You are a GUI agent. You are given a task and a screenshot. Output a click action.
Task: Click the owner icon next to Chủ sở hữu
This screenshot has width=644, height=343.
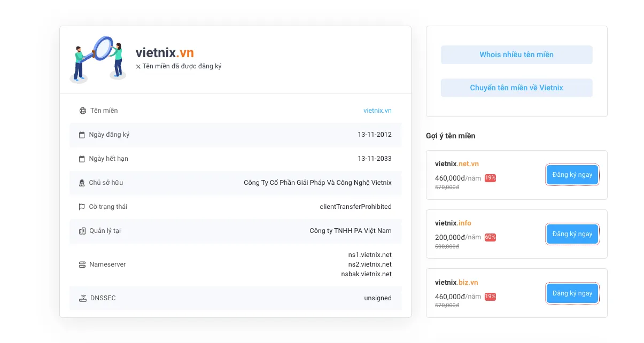[x=82, y=183]
